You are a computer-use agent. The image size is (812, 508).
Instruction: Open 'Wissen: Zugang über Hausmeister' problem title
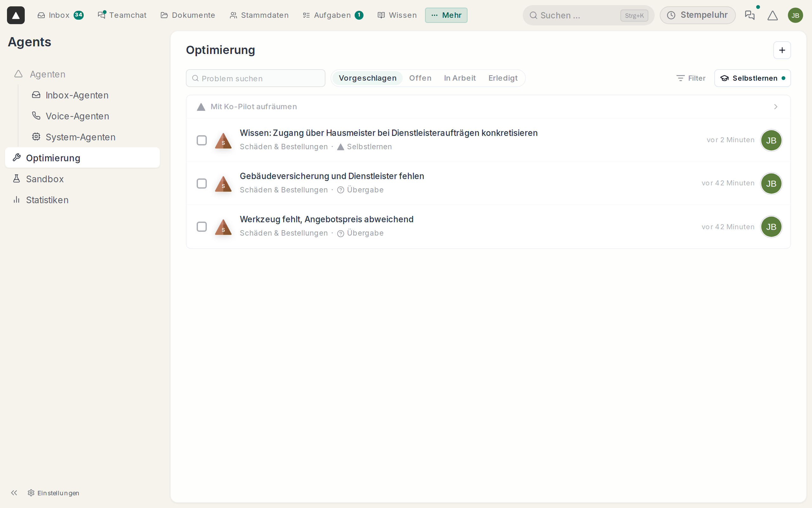(389, 133)
